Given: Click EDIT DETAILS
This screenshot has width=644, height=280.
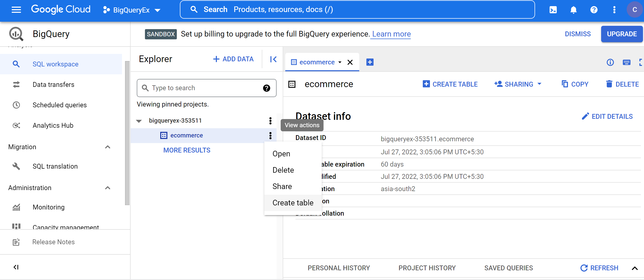Looking at the screenshot, I should (x=607, y=116).
